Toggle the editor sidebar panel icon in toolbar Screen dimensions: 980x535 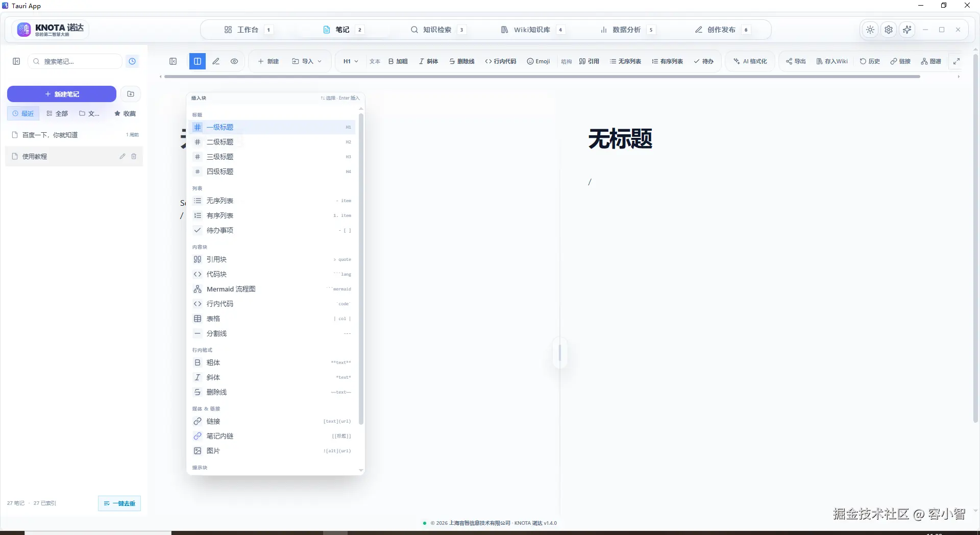[173, 61]
